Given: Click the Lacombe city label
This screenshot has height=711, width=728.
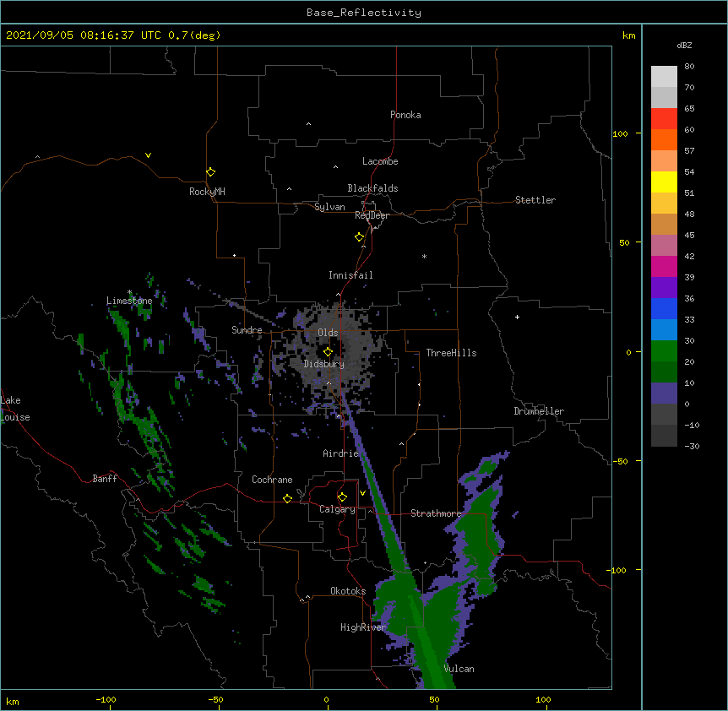Looking at the screenshot, I should point(380,161).
